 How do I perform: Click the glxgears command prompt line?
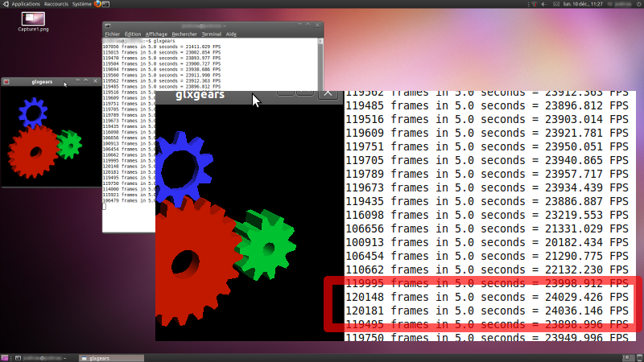pos(138,41)
